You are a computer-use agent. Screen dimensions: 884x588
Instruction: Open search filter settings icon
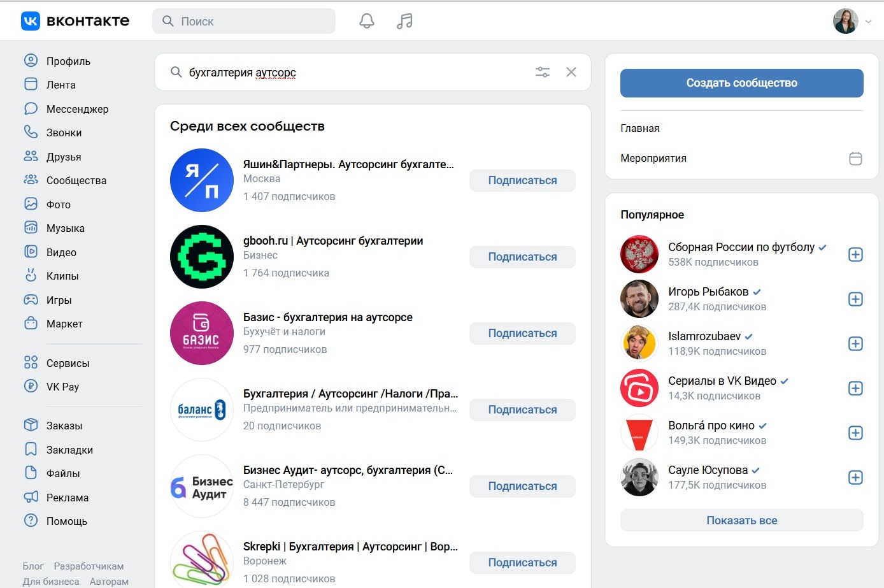tap(543, 72)
